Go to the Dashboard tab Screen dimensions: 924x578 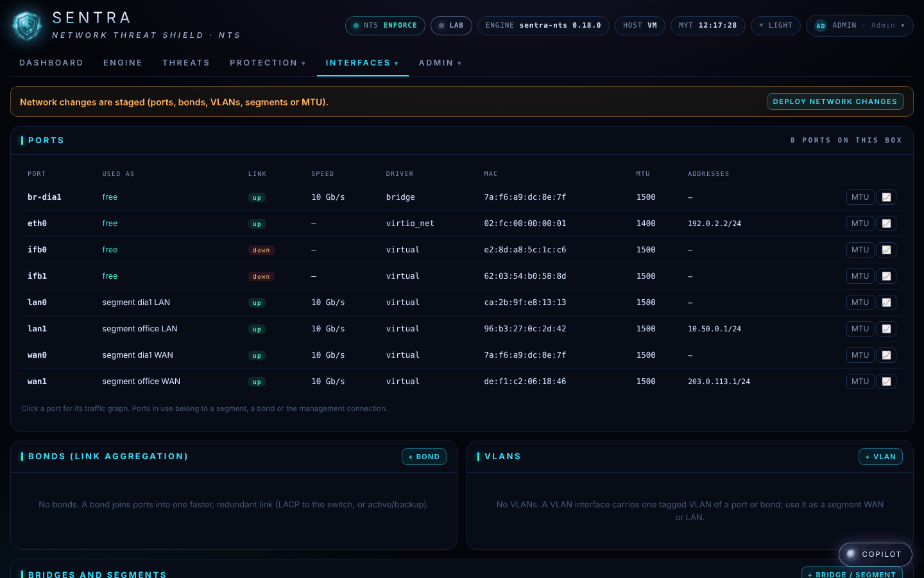pos(51,63)
